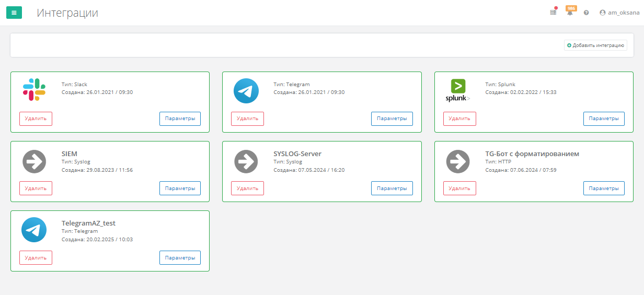Delete the Splunk integration
Viewport: 644px width, 295px height.
coord(459,119)
